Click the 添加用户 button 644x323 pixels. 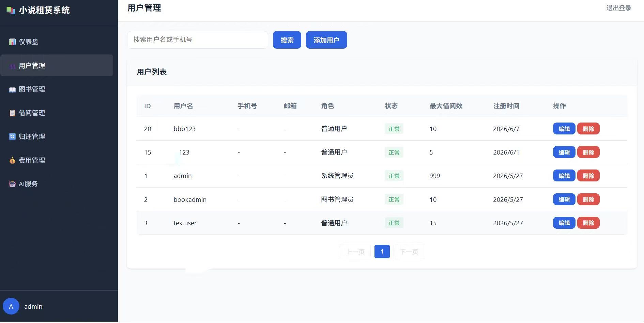tap(326, 40)
